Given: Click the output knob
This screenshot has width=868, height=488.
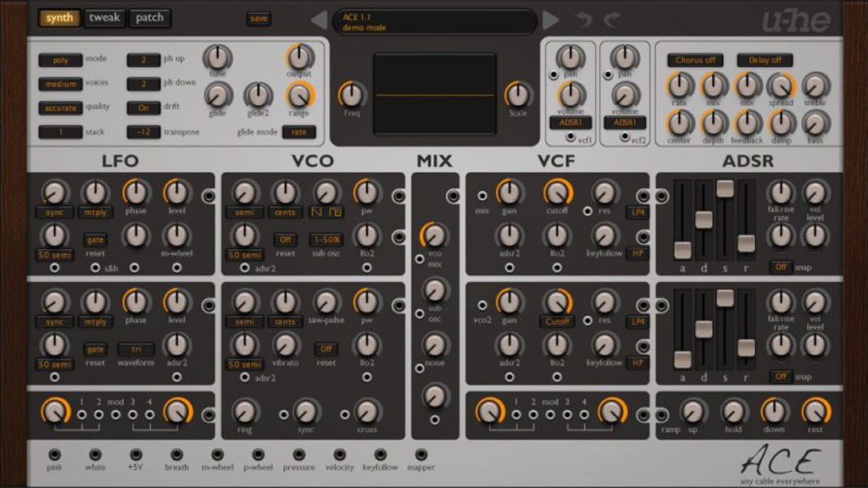Looking at the screenshot, I should pos(299,57).
